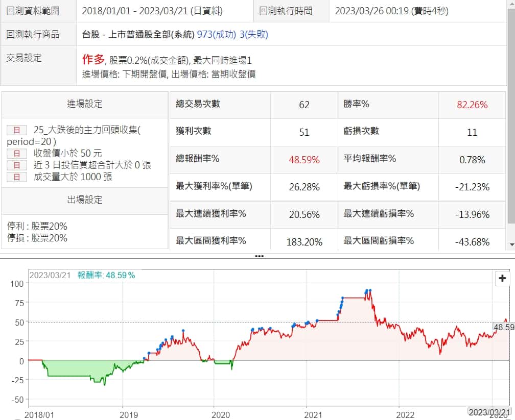515x420 pixels.
Task: Click the three-dot splitter handle above chart
Action: pos(259,256)
